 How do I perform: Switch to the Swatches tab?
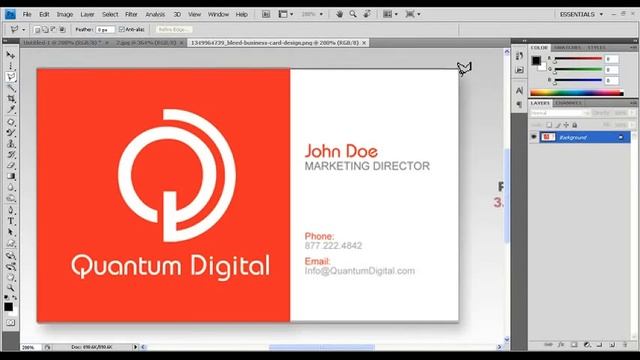[x=567, y=48]
